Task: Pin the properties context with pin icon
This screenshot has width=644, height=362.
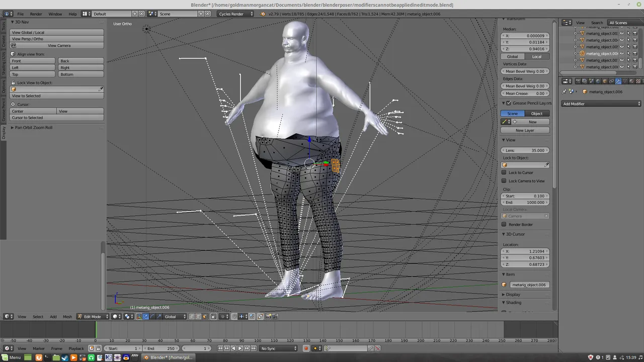Action: pyautogui.click(x=565, y=92)
